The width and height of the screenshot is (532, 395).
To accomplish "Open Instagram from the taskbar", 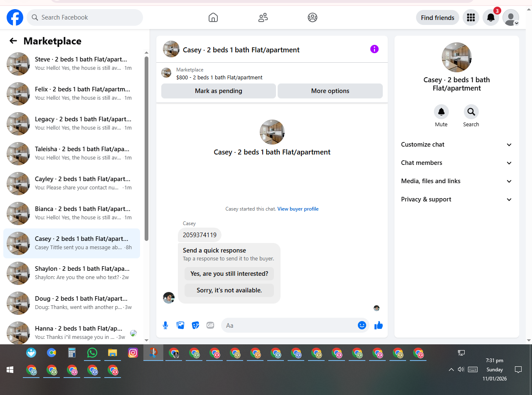I will point(133,353).
